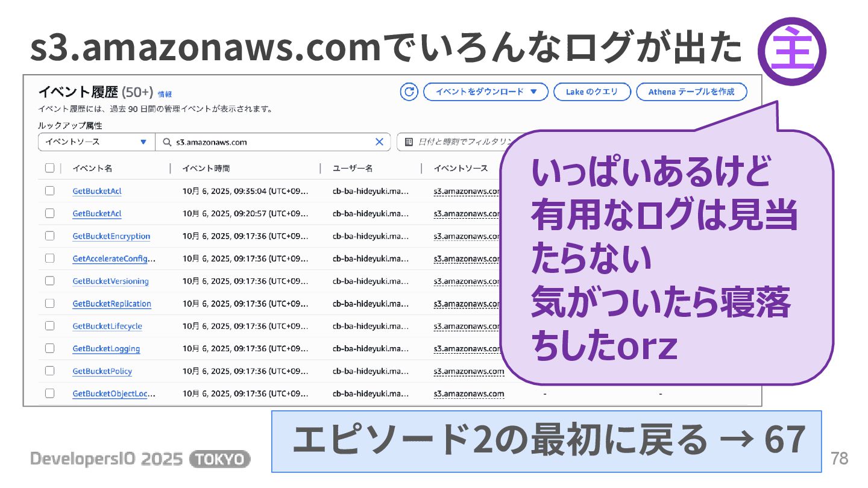
Task: Check the GetBucketLifecycle row checkbox
Action: coord(49,326)
